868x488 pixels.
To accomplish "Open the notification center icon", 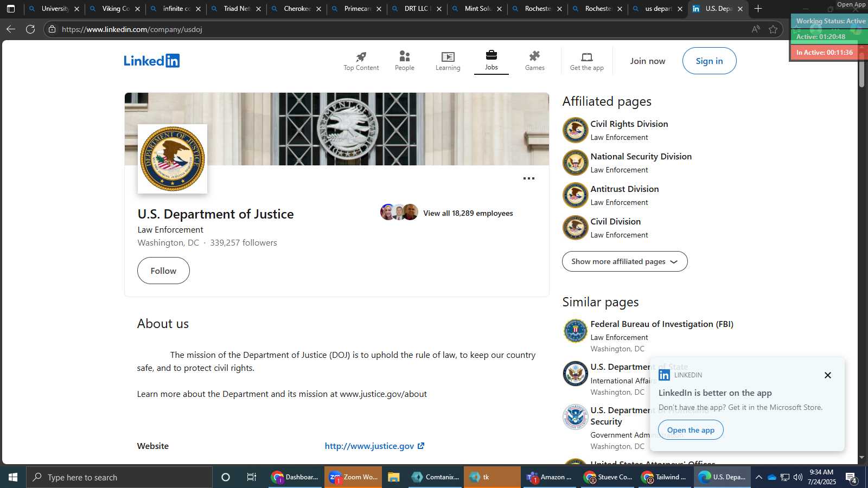I will (851, 477).
